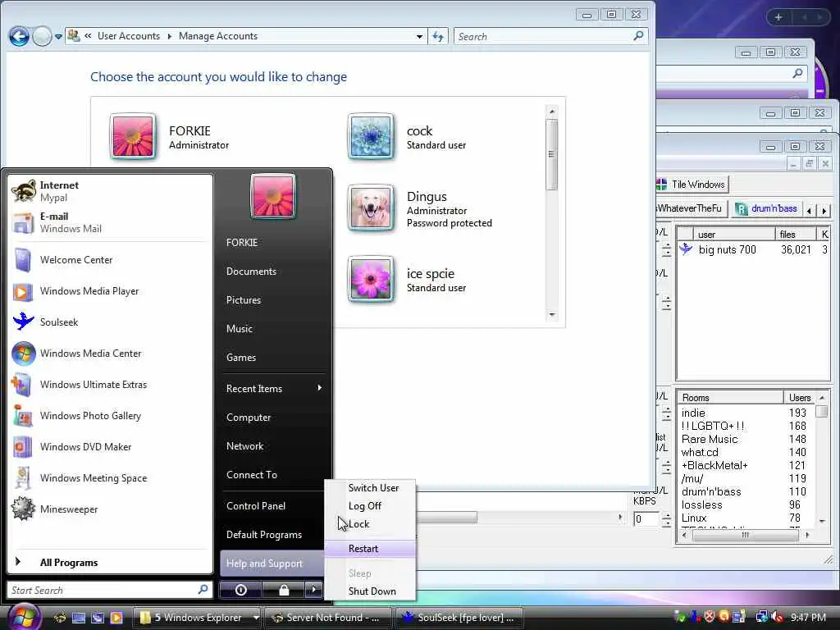The image size is (840, 630).
Task: Open Windows Meeting Space
Action: coord(110,477)
